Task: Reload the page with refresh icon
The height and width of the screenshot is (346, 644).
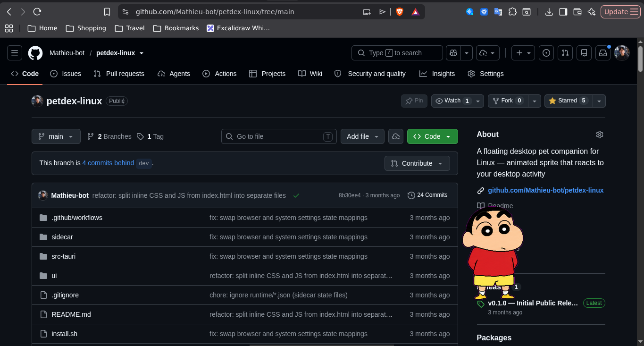Action: click(37, 12)
